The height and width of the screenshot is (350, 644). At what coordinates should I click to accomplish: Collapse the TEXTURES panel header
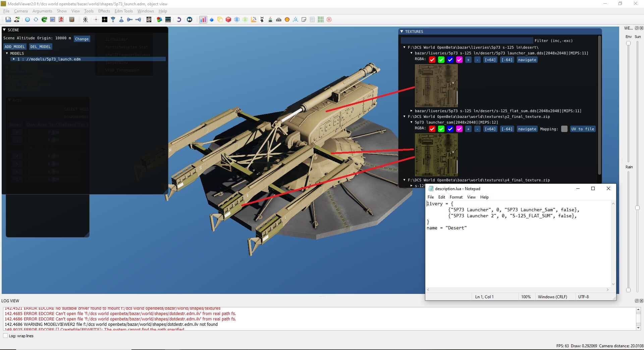pos(402,32)
